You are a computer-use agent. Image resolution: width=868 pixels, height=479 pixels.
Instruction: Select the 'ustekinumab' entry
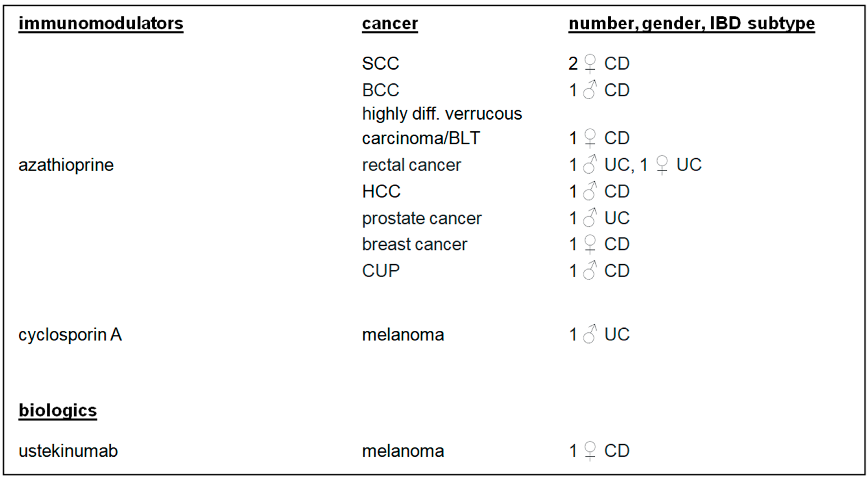(68, 451)
